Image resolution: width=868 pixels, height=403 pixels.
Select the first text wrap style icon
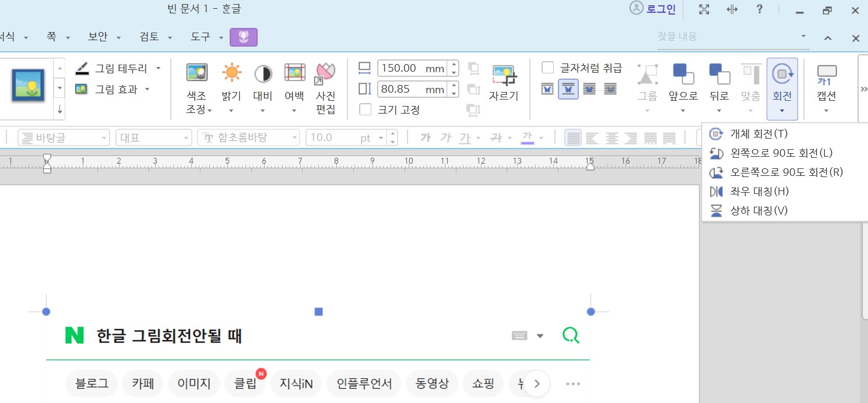pos(547,89)
